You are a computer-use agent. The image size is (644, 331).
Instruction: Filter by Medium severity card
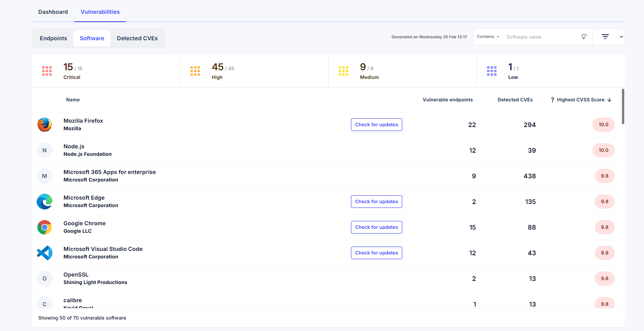(x=403, y=71)
